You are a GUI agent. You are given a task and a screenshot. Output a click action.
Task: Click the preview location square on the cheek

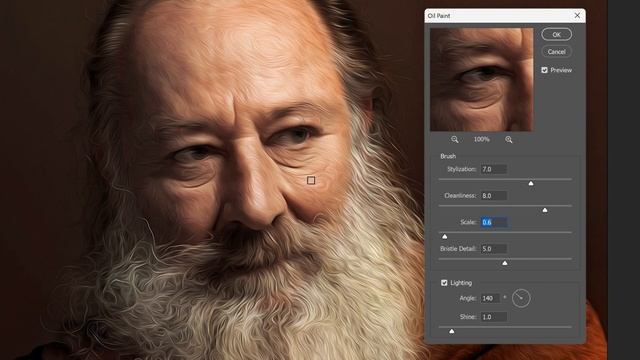tap(311, 180)
